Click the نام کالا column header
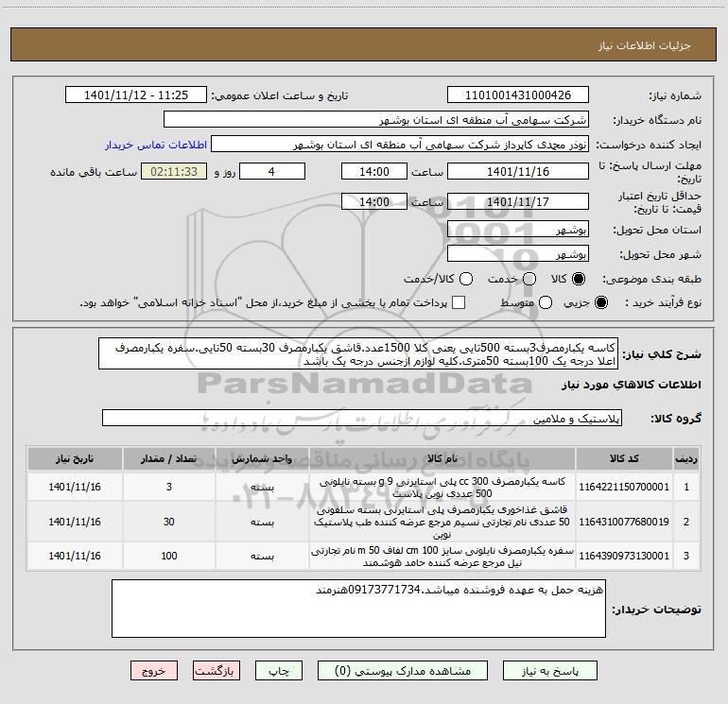Viewport: 728px width, 704px height. coord(442,459)
